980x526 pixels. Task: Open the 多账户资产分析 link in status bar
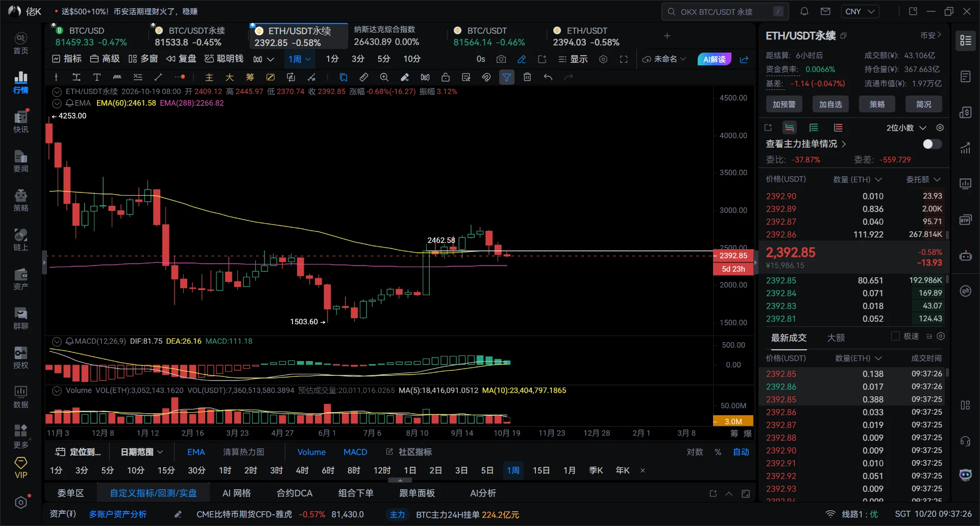click(x=118, y=514)
